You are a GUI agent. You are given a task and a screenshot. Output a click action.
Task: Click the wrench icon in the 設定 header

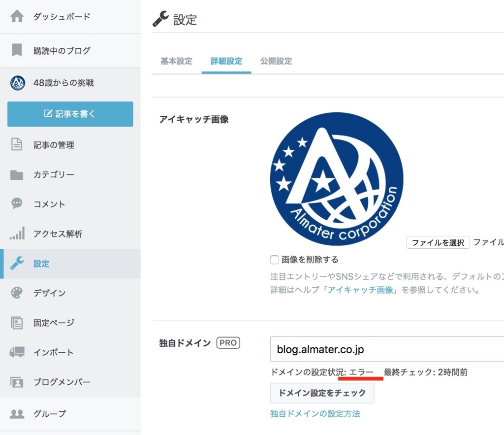[160, 19]
